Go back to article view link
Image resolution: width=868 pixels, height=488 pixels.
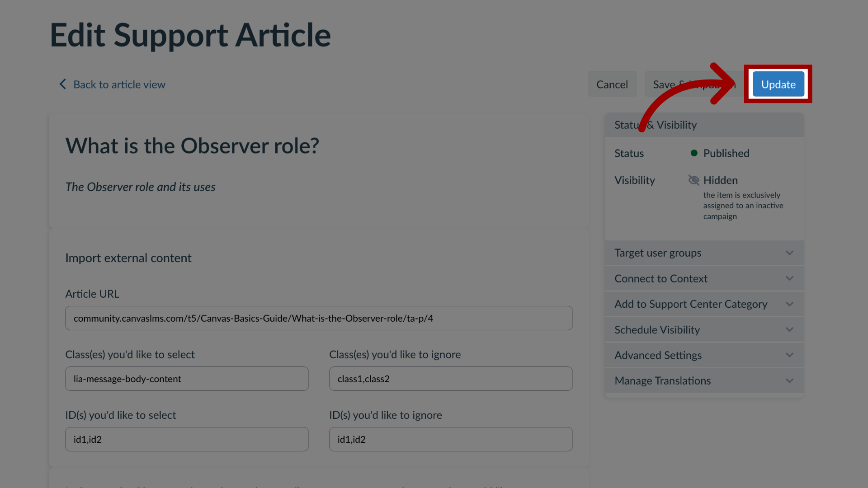tap(119, 84)
